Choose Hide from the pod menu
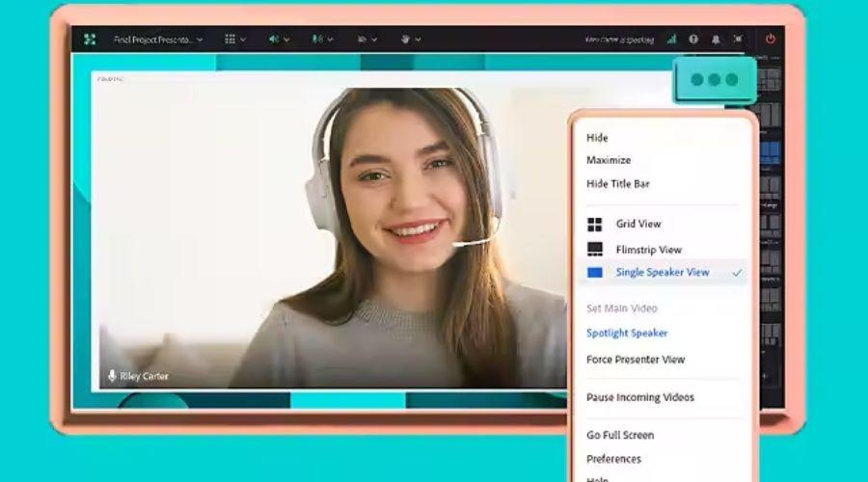Image resolution: width=868 pixels, height=482 pixels. pyautogui.click(x=597, y=138)
